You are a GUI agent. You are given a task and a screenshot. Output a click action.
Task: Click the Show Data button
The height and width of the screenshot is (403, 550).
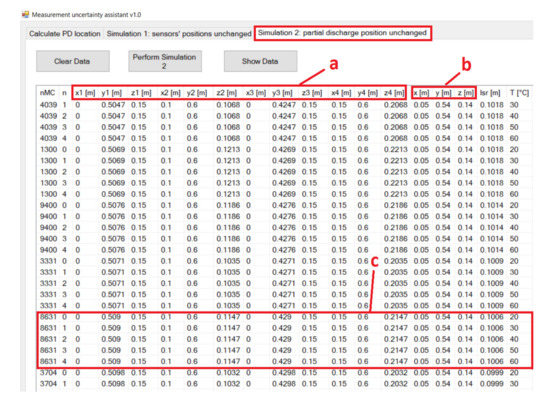coord(260,61)
